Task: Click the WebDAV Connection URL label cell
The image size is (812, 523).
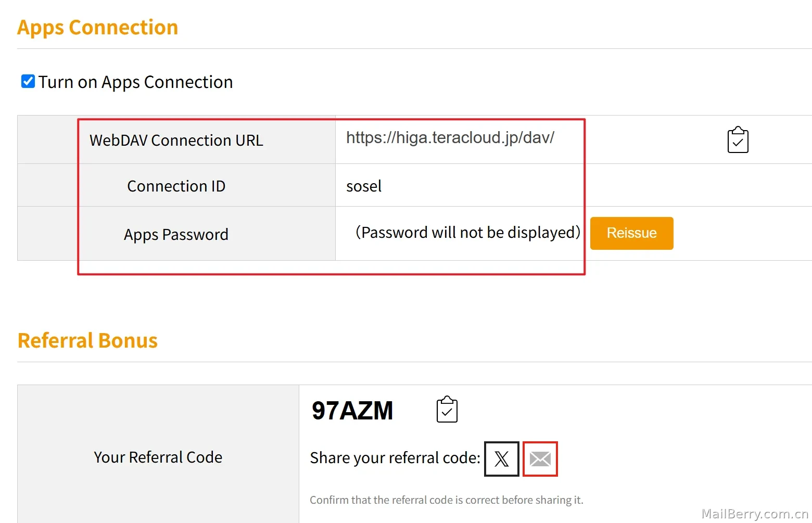Action: tap(176, 140)
